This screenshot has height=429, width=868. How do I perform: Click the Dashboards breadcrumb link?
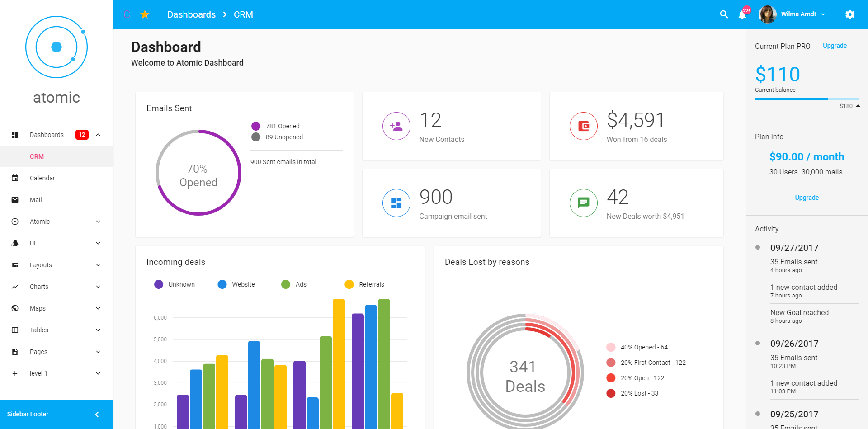pos(191,14)
